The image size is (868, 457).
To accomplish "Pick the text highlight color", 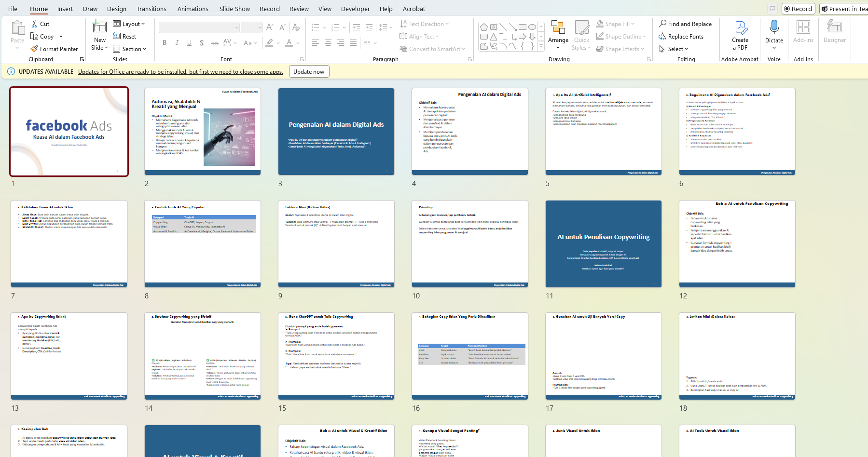I will point(269,43).
